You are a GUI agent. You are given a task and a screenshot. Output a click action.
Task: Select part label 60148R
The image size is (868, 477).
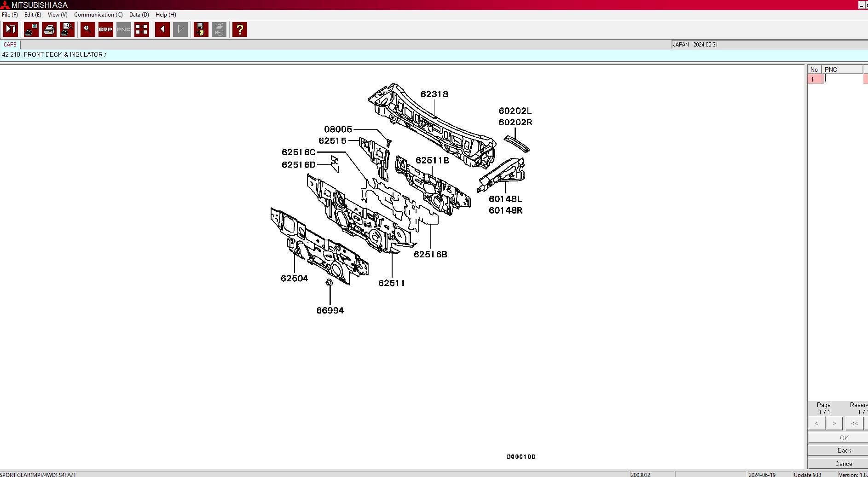tap(505, 210)
